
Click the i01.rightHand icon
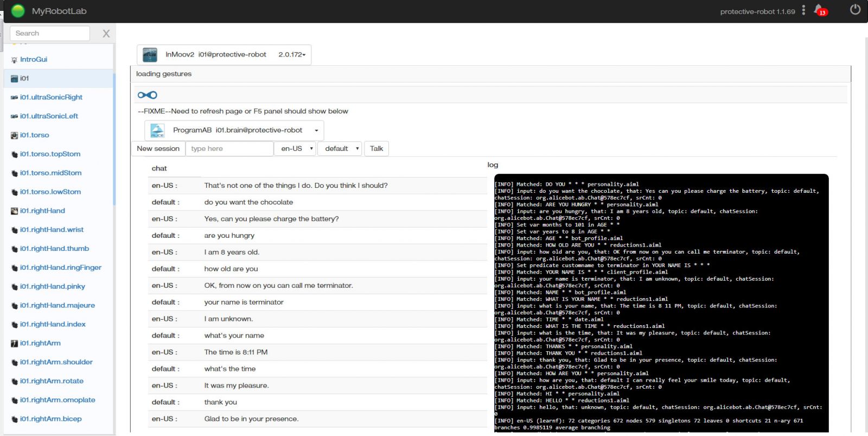click(x=14, y=211)
